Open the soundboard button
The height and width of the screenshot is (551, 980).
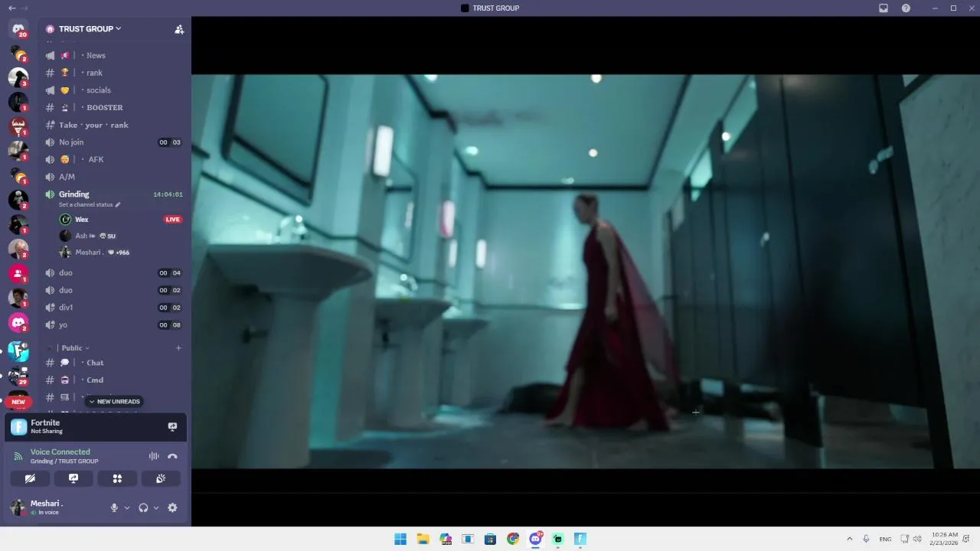pos(161,478)
